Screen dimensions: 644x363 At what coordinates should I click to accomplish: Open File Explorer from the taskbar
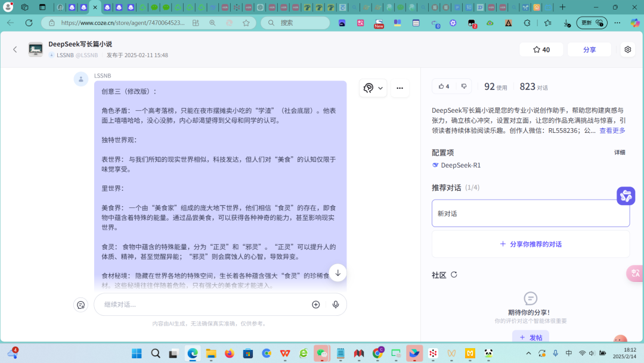[211, 353]
